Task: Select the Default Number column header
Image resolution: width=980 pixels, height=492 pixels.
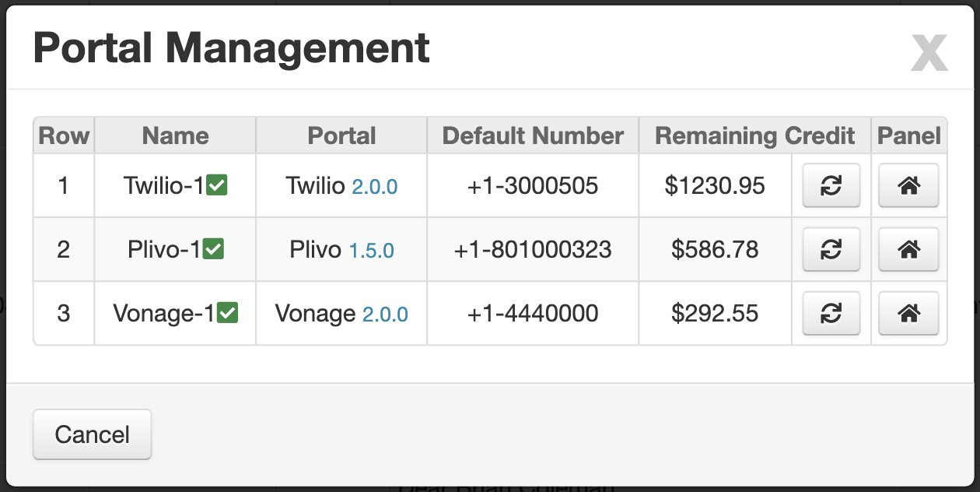Action: pos(533,135)
